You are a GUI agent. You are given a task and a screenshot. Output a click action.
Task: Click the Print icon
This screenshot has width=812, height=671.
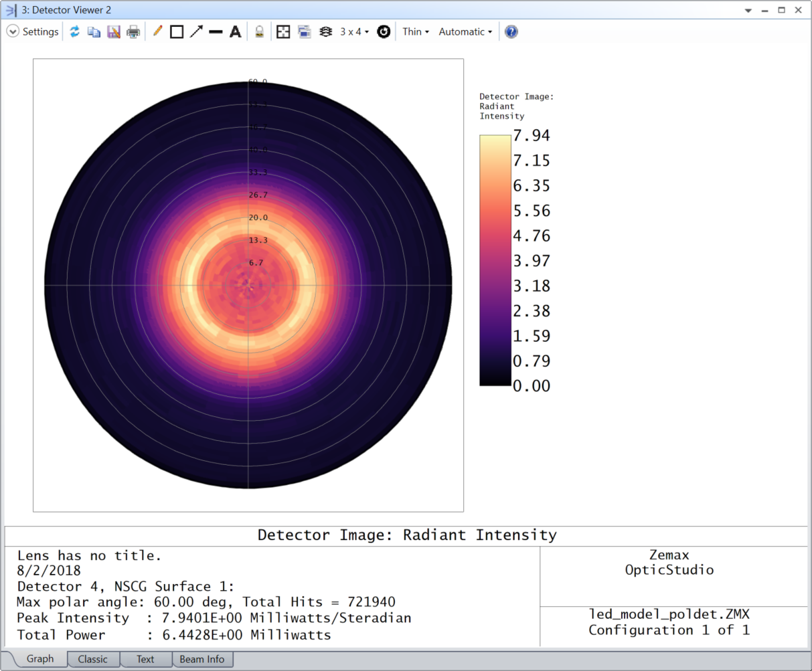(133, 31)
